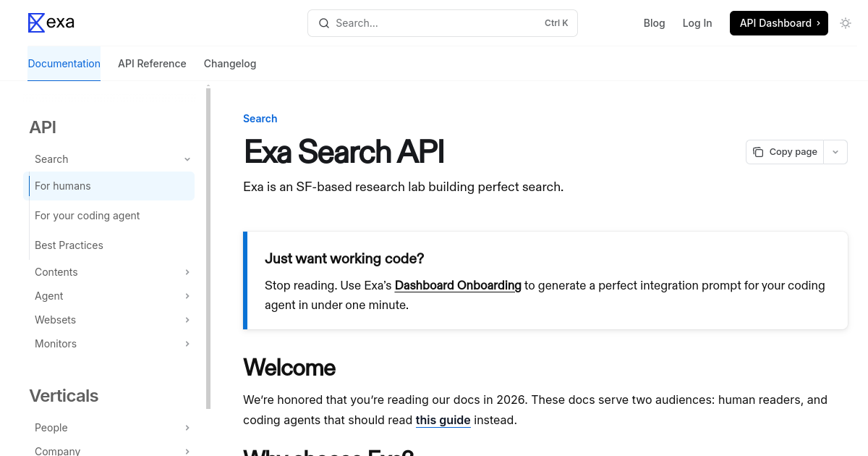Click the Exa logo
Image resolution: width=868 pixels, height=456 pixels.
pyautogui.click(x=51, y=22)
